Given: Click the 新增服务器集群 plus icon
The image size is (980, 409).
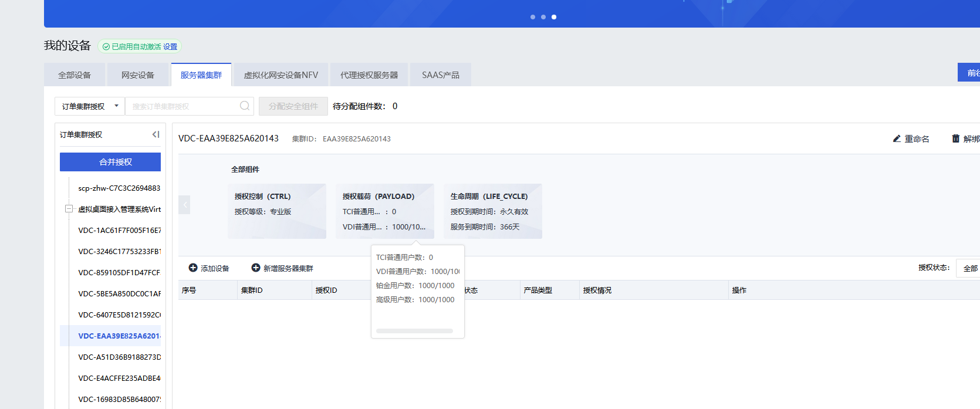Looking at the screenshot, I should (x=256, y=268).
